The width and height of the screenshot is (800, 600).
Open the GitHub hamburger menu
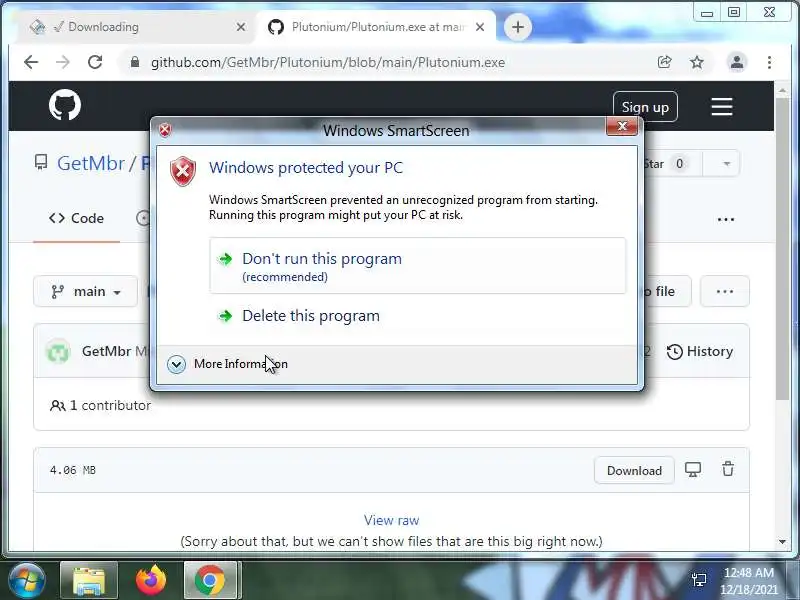pyautogui.click(x=722, y=107)
